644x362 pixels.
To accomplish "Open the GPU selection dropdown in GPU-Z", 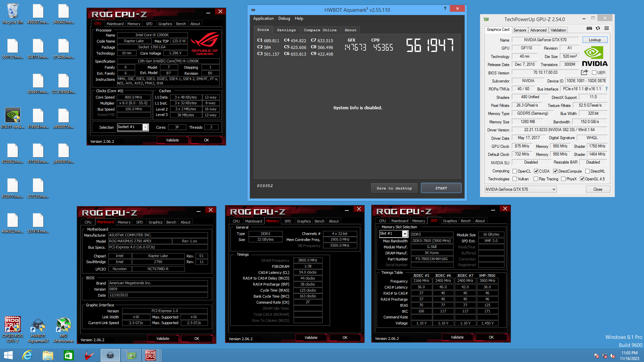I will [x=520, y=189].
